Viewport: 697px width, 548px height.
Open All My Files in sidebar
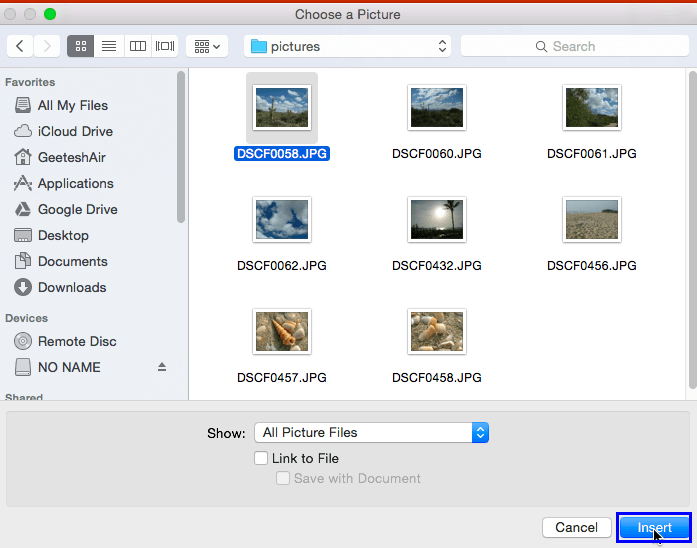[73, 105]
